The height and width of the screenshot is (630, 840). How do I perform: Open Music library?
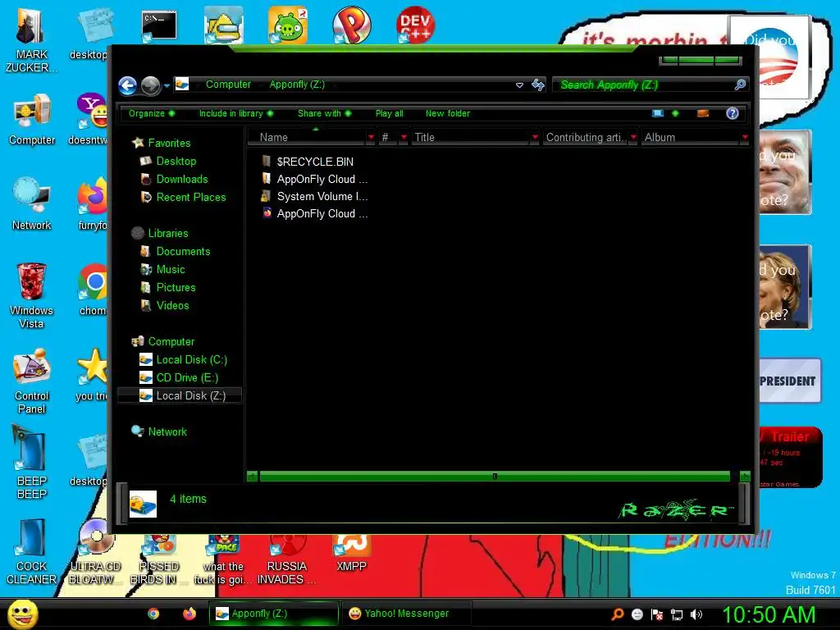[171, 269]
